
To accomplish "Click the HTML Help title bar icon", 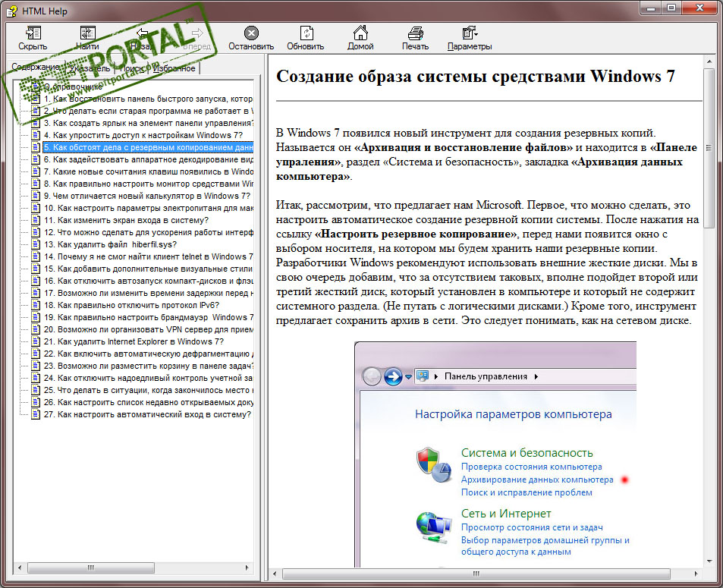I will (11, 11).
